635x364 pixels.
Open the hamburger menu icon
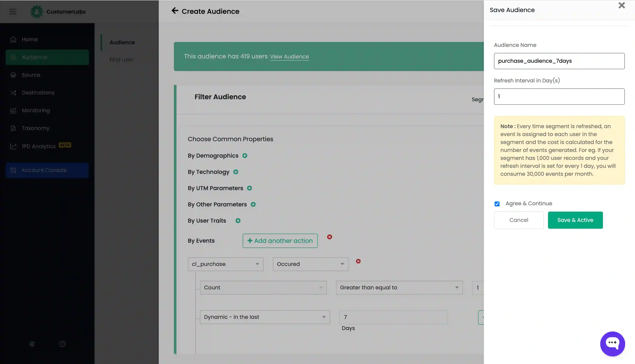(13, 12)
